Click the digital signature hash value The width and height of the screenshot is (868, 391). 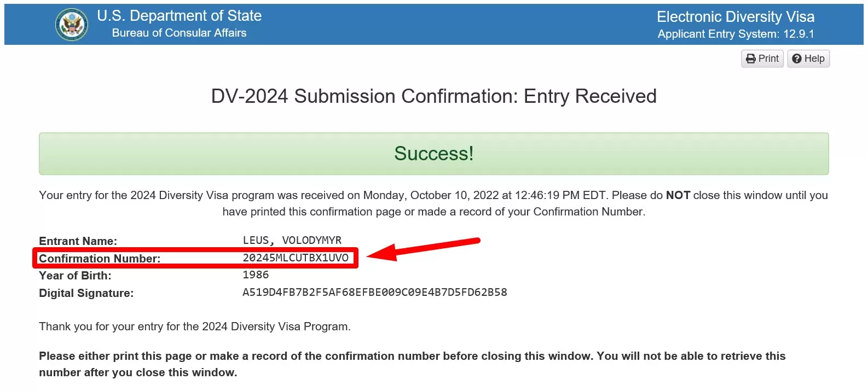[x=374, y=293]
